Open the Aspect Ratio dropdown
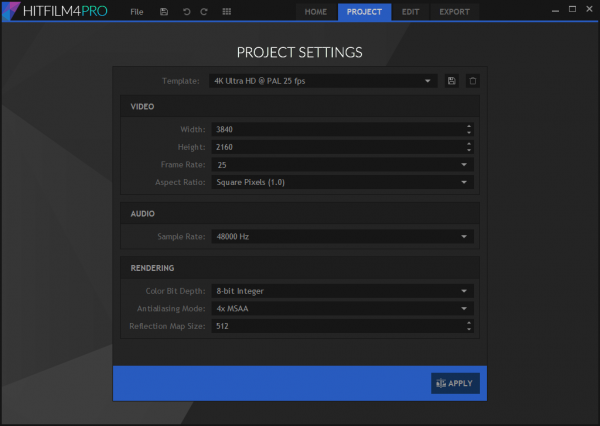Viewport: 600px width, 426px height. [x=341, y=182]
